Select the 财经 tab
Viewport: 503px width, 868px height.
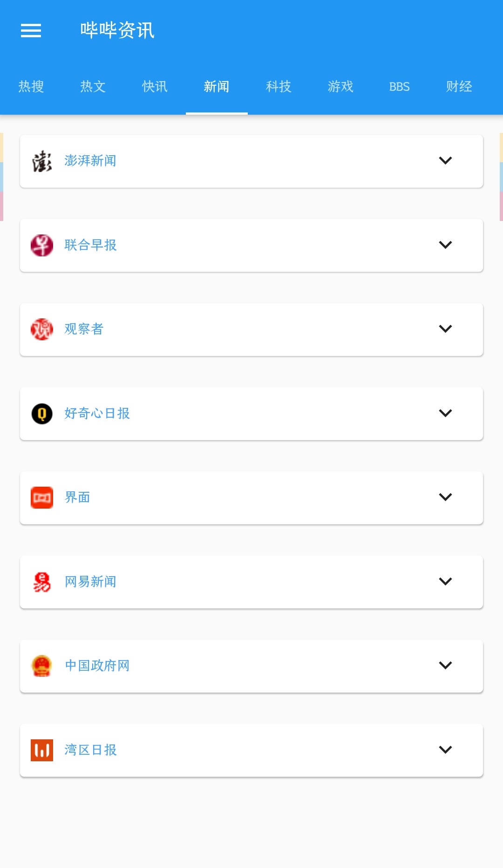(459, 87)
